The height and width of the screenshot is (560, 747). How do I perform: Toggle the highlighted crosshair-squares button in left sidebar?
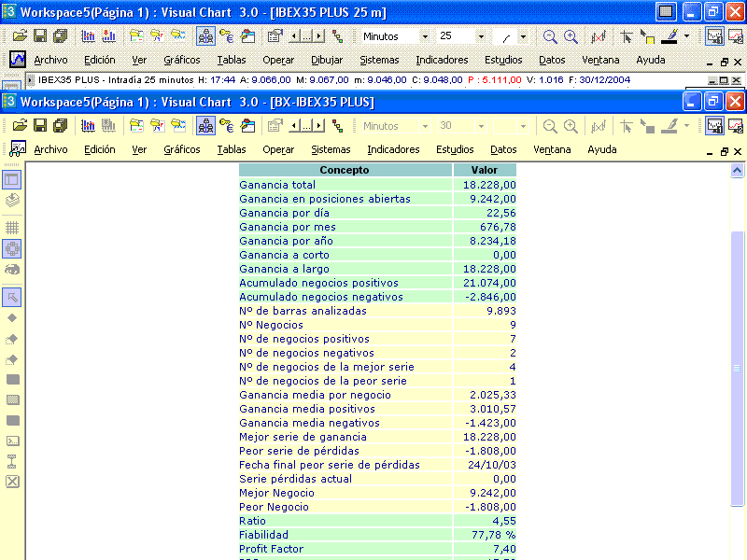click(x=13, y=248)
